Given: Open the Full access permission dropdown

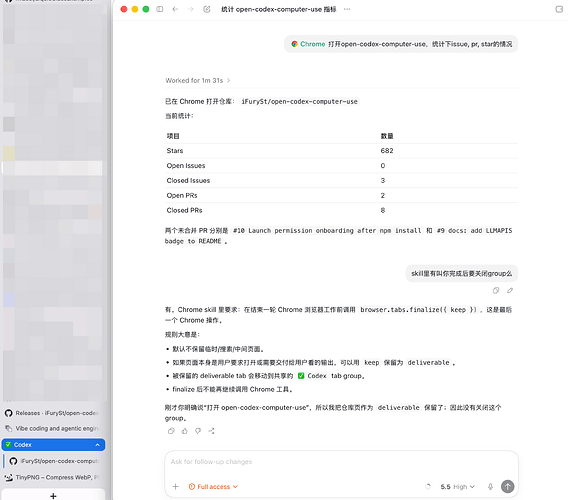Looking at the screenshot, I should [x=213, y=487].
